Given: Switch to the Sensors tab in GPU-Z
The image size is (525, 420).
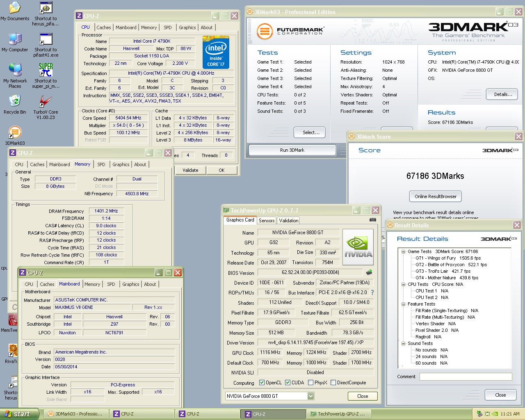Looking at the screenshot, I should [x=267, y=221].
